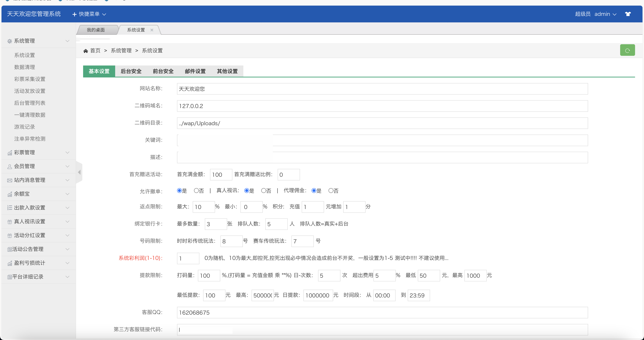The width and height of the screenshot is (644, 340).
Task: Click the plus icon beside 快捷菜单
Action: click(x=74, y=14)
